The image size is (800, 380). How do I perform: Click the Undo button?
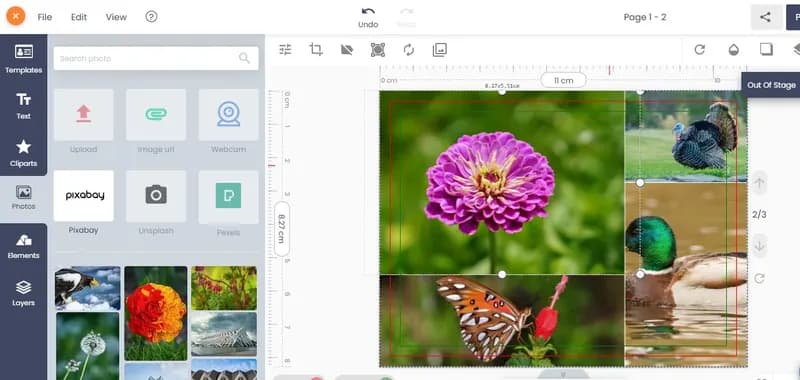click(x=368, y=17)
